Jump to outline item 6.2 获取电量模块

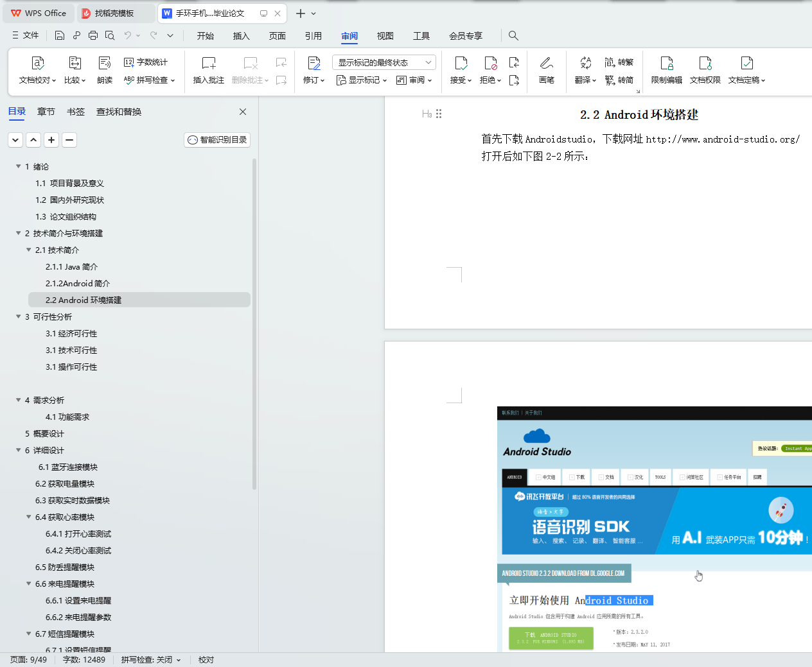pos(65,483)
